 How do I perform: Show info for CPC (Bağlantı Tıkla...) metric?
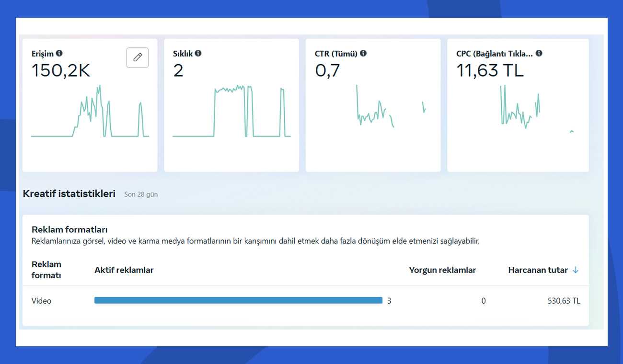[539, 54]
